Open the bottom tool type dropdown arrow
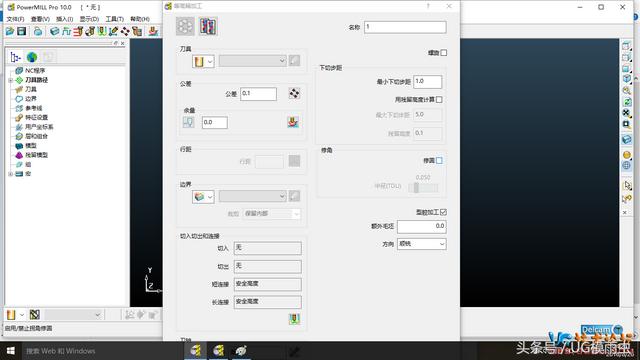The image size is (640, 360). pos(22,315)
